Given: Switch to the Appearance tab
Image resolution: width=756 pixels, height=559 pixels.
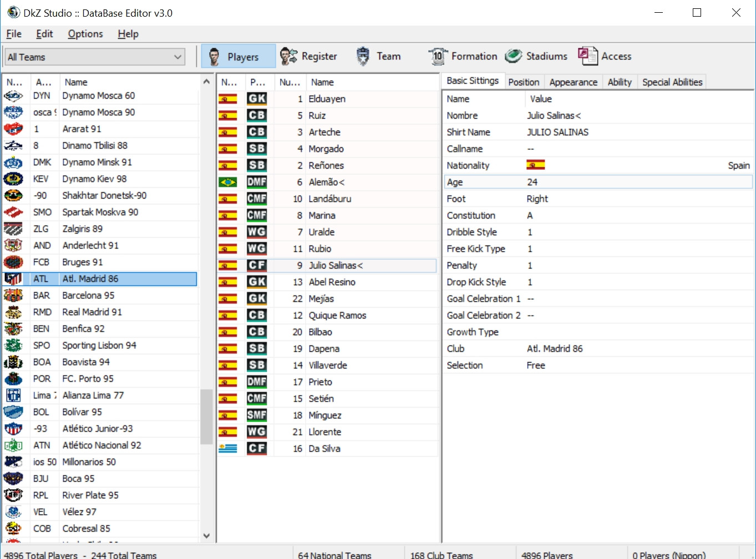Looking at the screenshot, I should coord(574,82).
